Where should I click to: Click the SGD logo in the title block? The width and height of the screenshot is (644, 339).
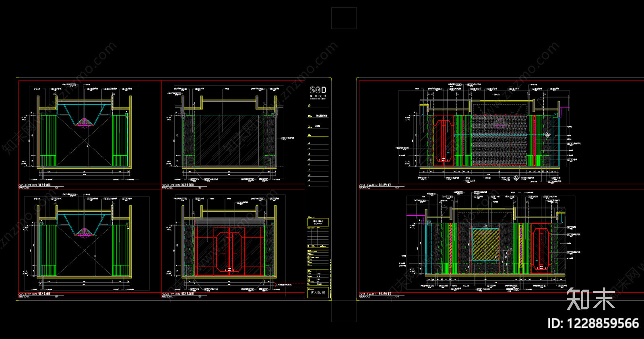tap(318, 90)
